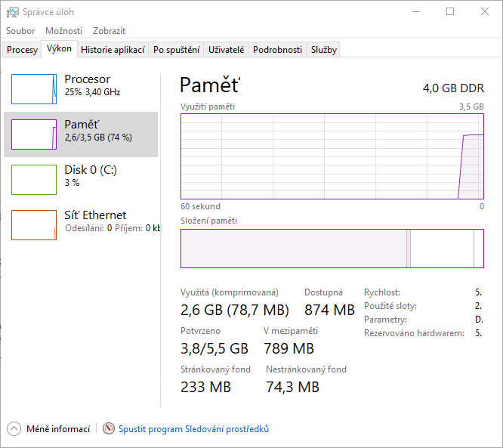Click the Resource Monitor icon at bottom
Screen dimensions: 503x448
pos(109,428)
